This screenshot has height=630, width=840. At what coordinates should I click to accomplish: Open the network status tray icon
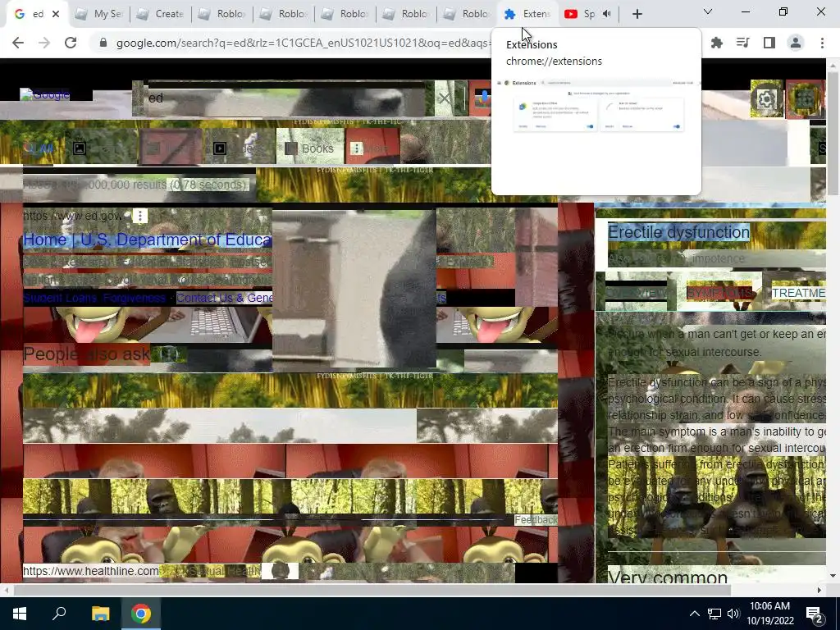(714, 614)
